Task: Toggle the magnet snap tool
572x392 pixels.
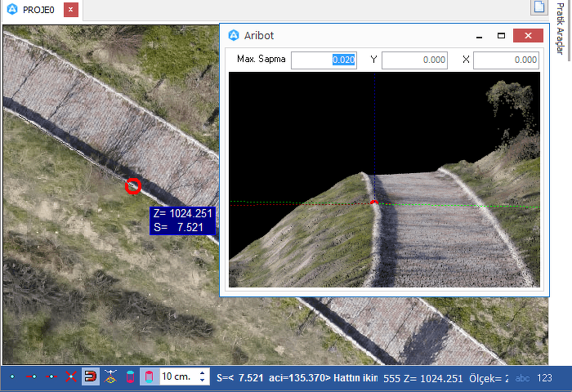Action: point(91,376)
